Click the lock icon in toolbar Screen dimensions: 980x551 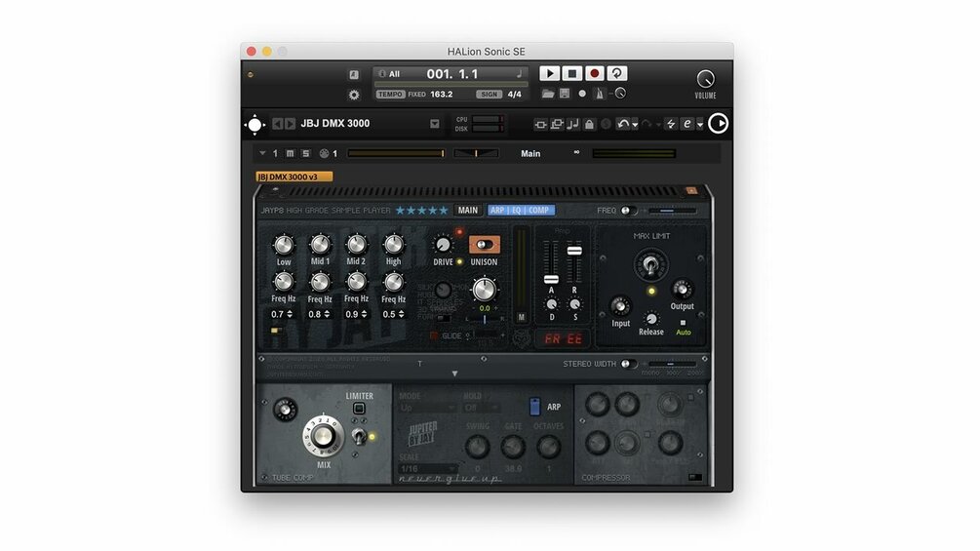pyautogui.click(x=589, y=124)
